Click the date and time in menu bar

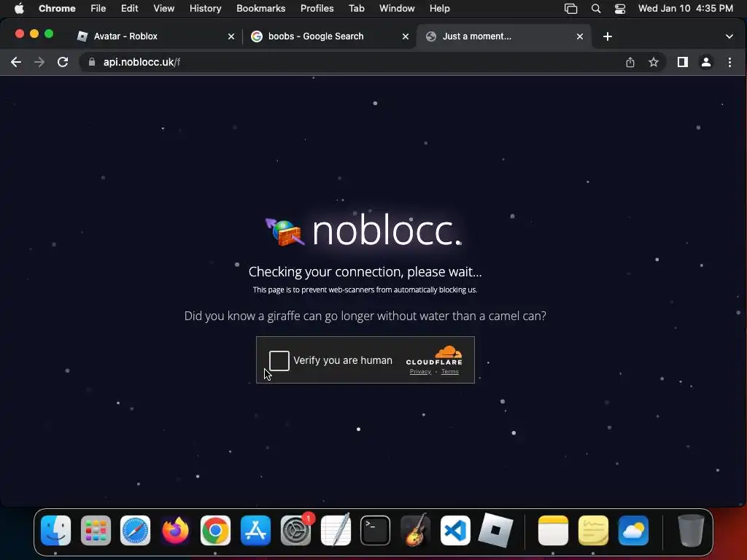pyautogui.click(x=686, y=9)
